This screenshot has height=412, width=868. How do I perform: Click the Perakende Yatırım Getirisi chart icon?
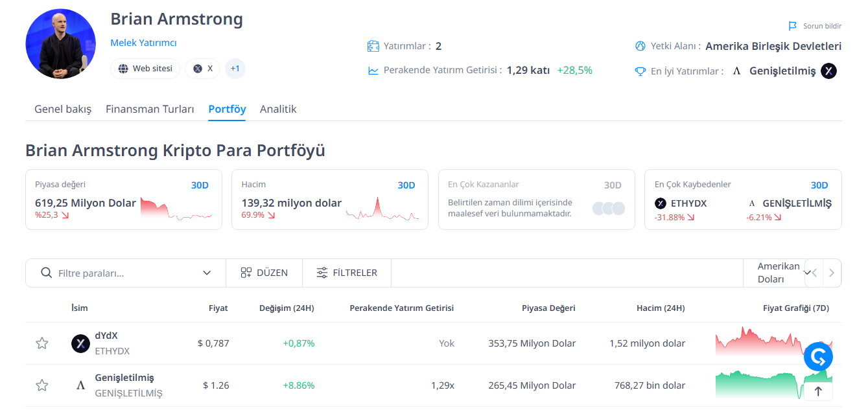(x=373, y=71)
